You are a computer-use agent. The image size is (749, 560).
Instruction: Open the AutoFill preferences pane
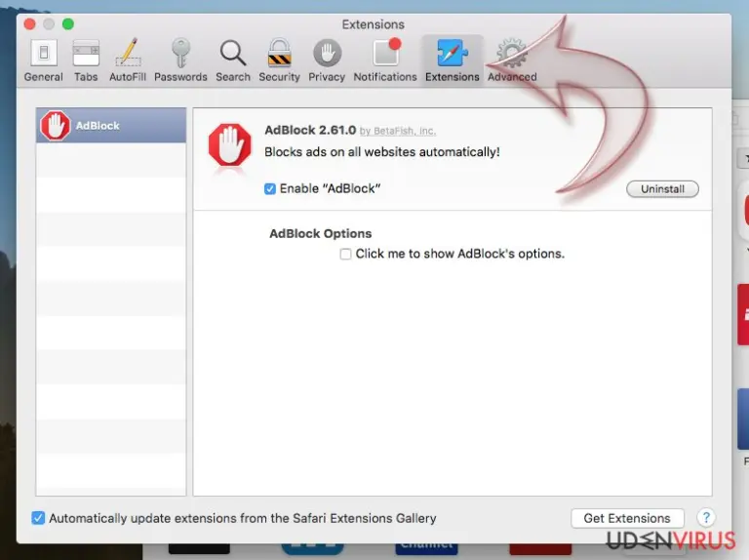coord(128,60)
